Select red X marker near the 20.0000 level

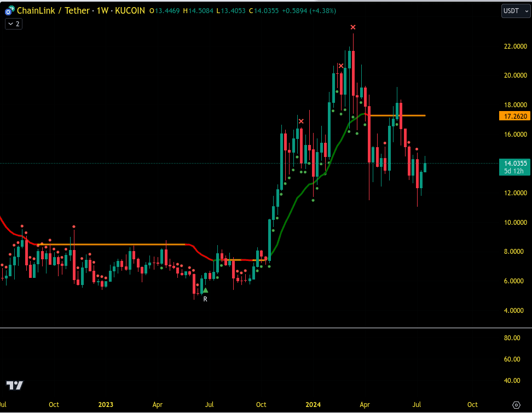click(x=341, y=66)
